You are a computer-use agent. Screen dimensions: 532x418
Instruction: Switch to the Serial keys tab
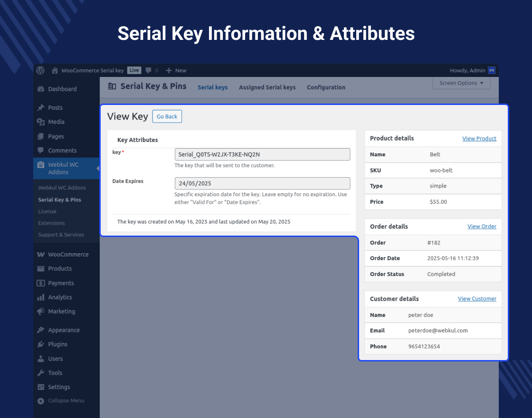213,87
